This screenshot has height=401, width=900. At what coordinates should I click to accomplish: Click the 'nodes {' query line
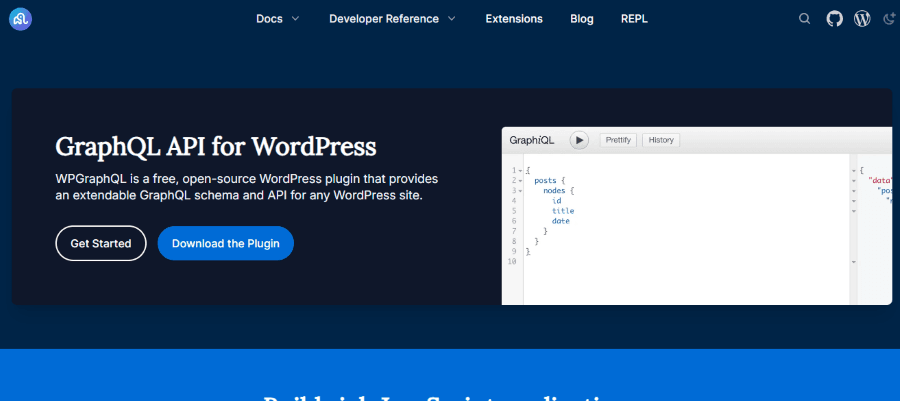(x=558, y=190)
